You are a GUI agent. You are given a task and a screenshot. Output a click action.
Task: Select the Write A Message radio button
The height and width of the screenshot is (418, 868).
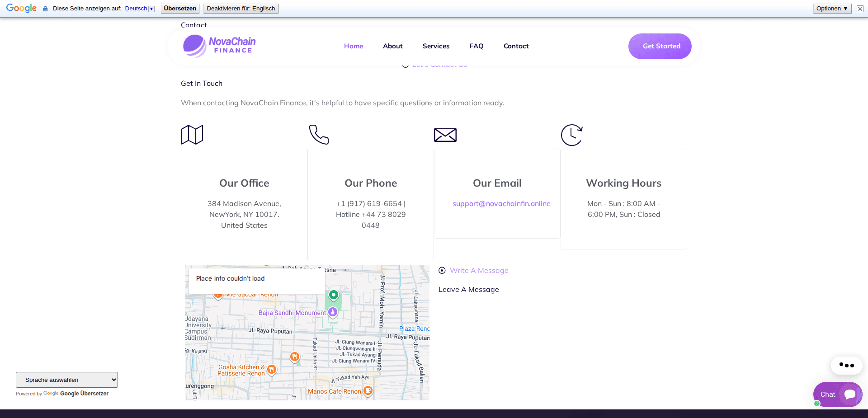tap(442, 270)
